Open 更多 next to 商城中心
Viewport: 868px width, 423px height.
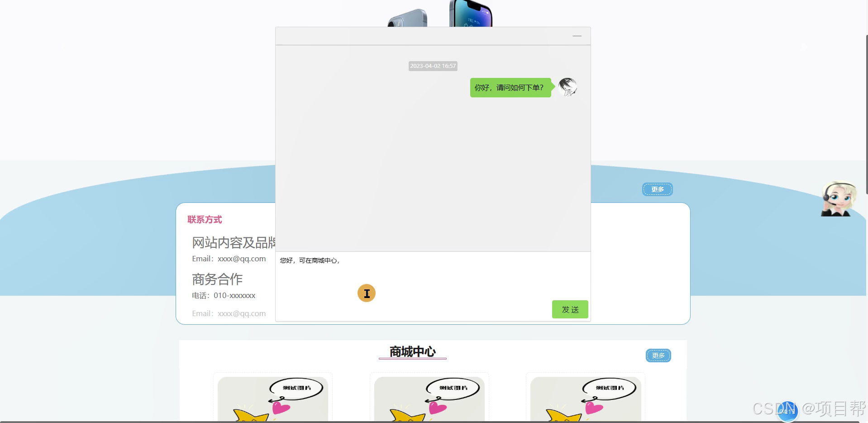tap(658, 356)
